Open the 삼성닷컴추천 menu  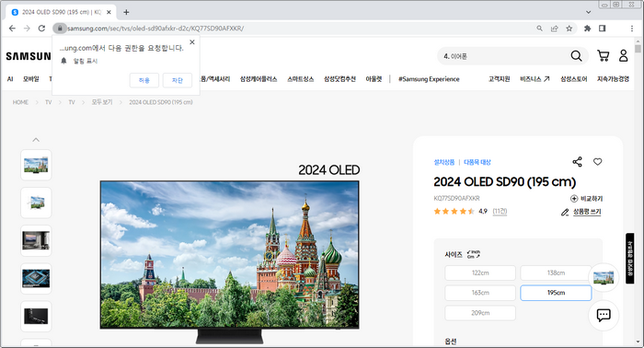coord(339,79)
